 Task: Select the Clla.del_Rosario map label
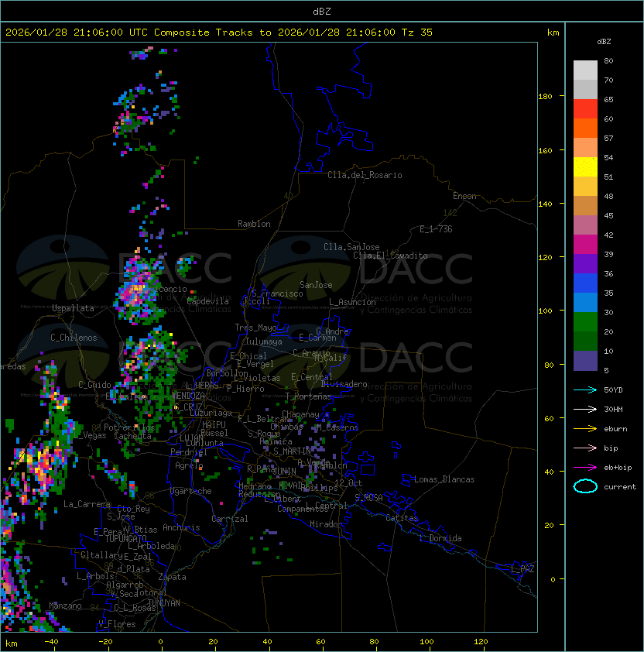click(x=365, y=175)
